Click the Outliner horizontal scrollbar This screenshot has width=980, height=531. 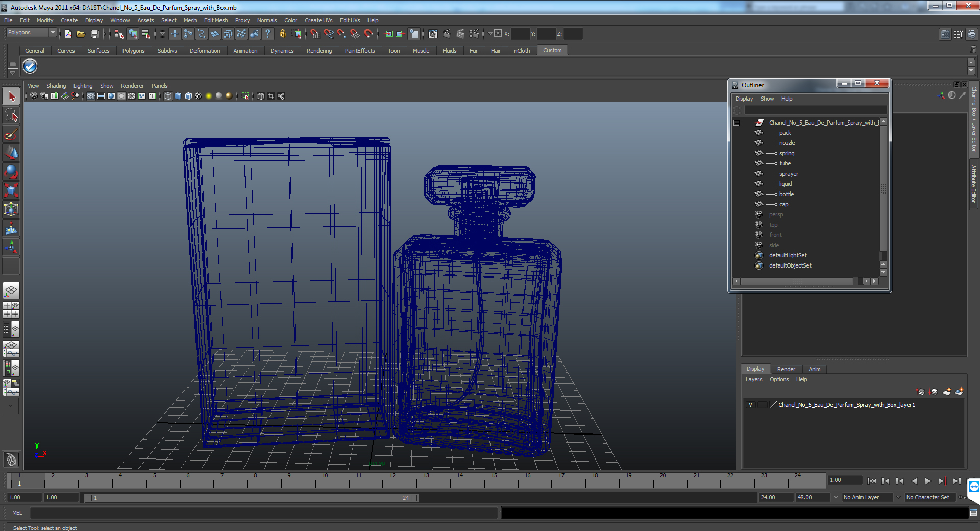[x=797, y=281]
